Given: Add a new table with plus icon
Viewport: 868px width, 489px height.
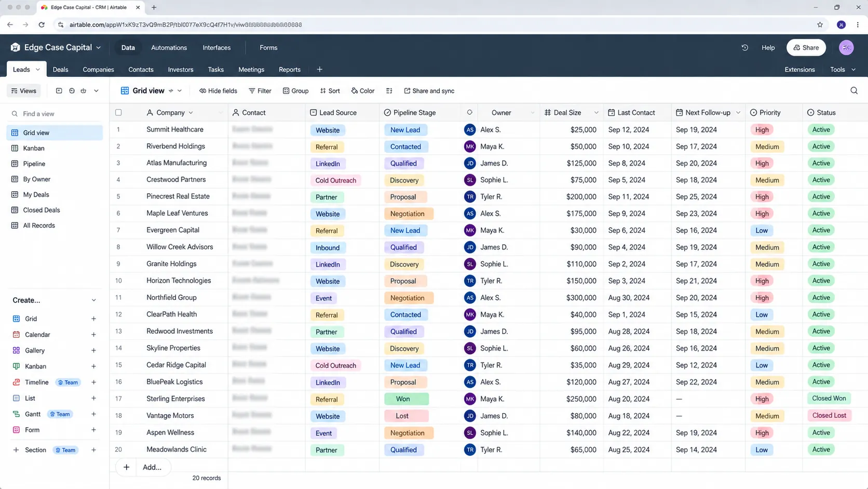Looking at the screenshot, I should click(319, 69).
